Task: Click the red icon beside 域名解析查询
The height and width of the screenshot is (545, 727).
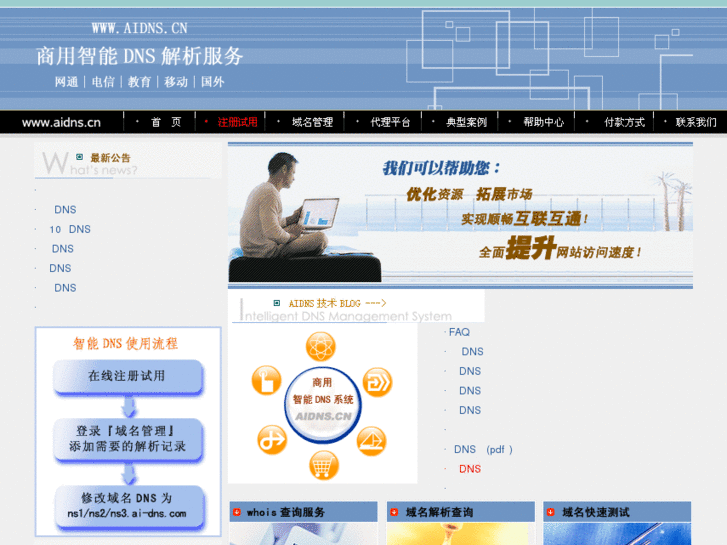Action: click(394, 512)
